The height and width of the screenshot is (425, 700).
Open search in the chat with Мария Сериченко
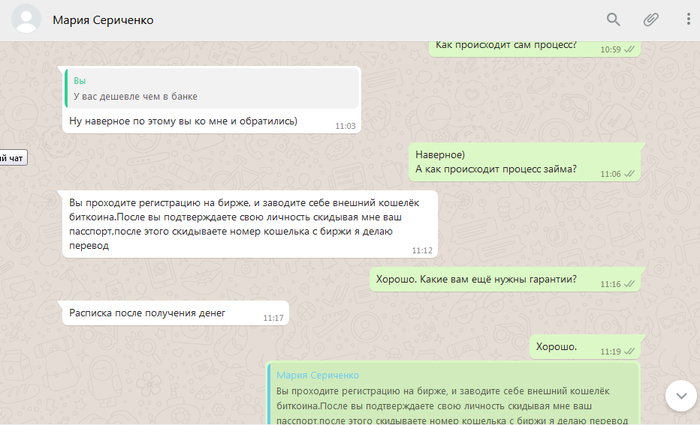coord(613,19)
